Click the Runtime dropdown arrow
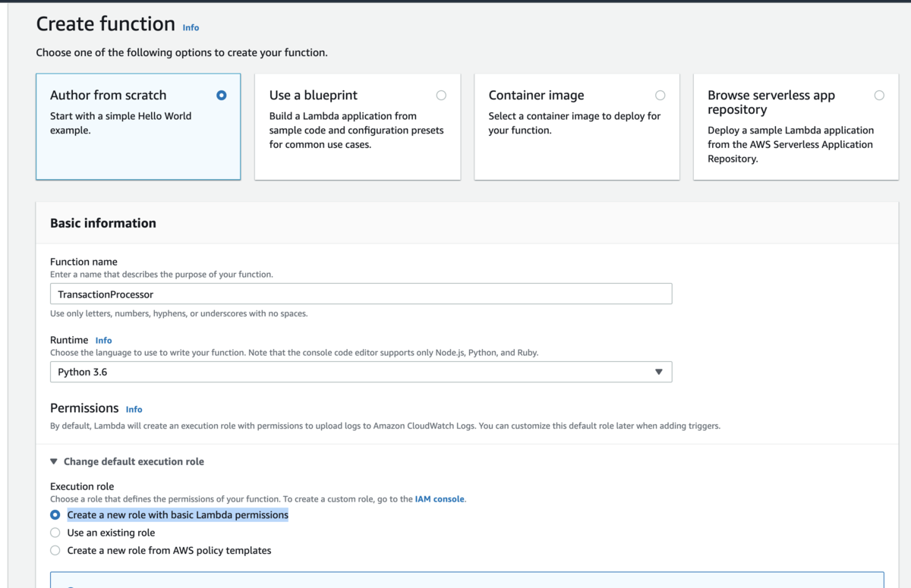The image size is (911, 588). pyautogui.click(x=658, y=372)
